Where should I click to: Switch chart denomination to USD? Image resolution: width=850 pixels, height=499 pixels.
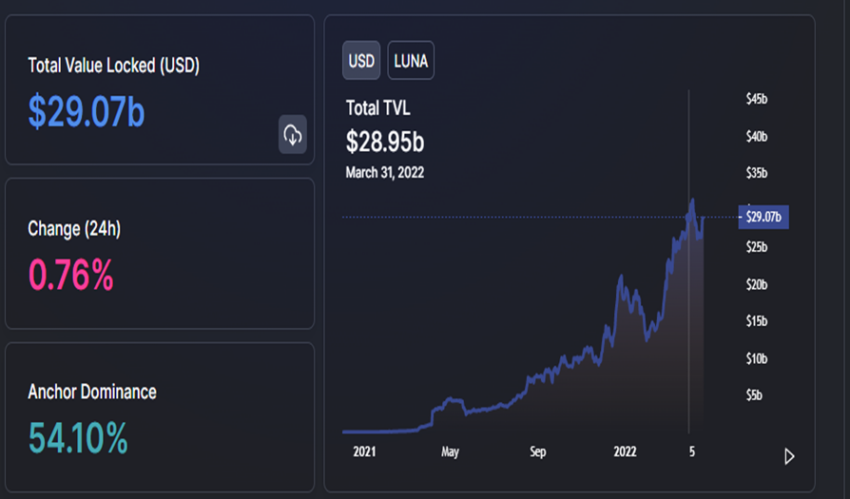point(361,61)
